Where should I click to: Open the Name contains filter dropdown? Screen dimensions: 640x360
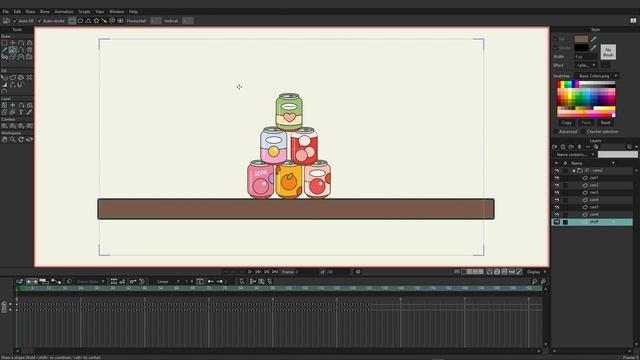574,155
